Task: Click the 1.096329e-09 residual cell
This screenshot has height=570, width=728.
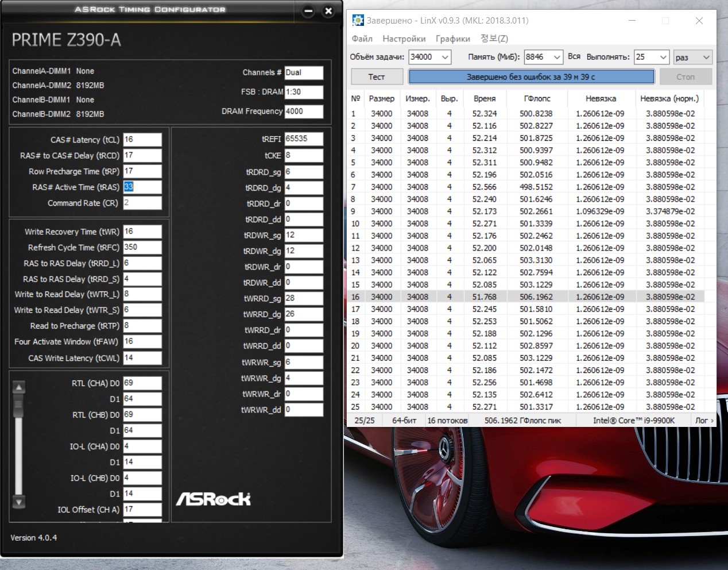Action: point(600,211)
